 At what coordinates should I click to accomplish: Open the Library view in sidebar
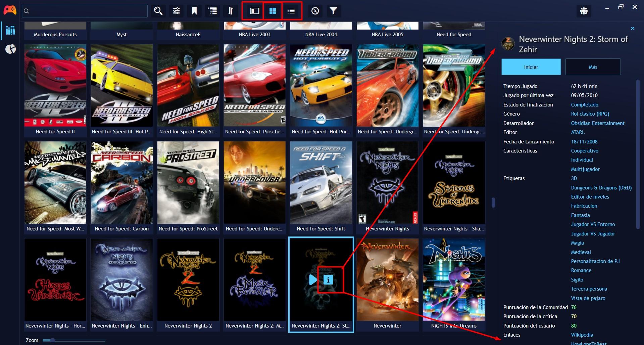[x=10, y=30]
